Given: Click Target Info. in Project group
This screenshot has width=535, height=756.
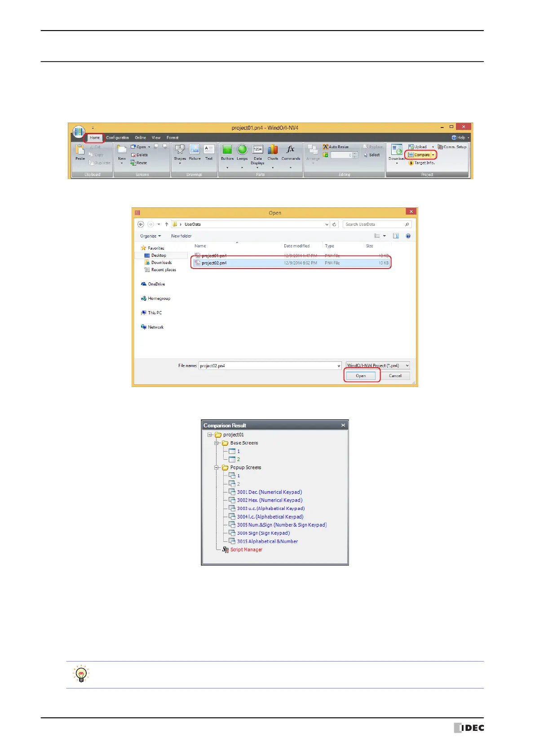Looking at the screenshot, I should [x=421, y=163].
